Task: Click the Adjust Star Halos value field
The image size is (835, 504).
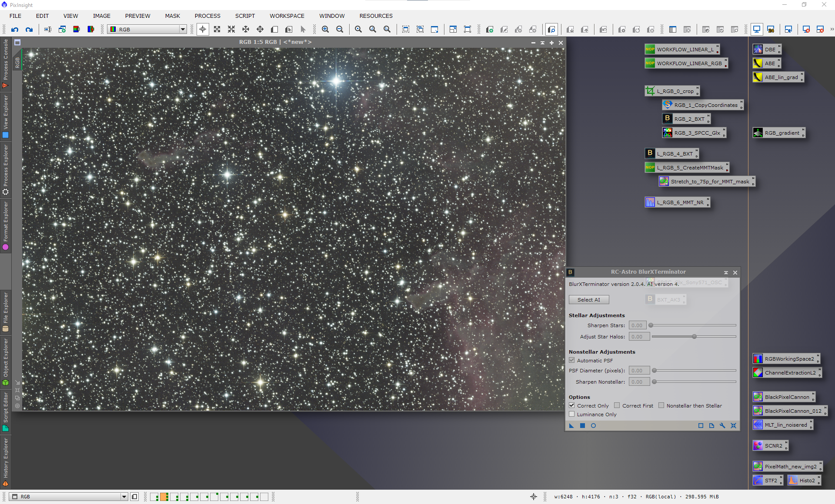Action: pyautogui.click(x=639, y=336)
